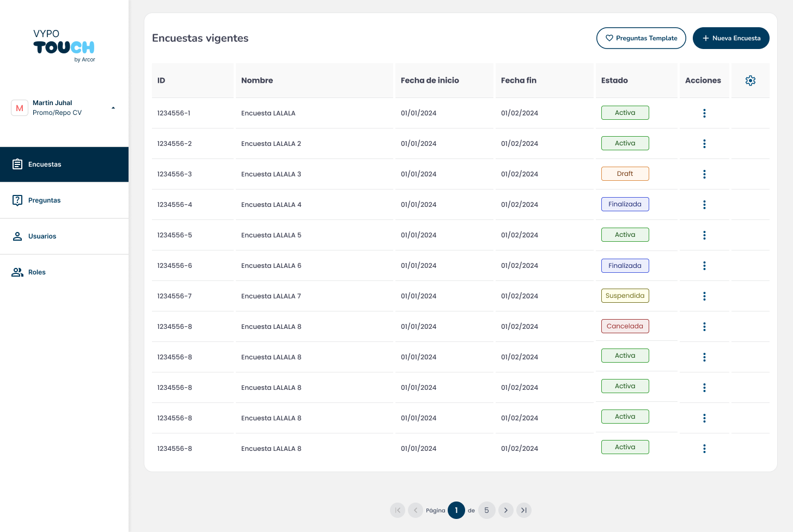Go to last page arrow
The image size is (793, 532).
523,510
